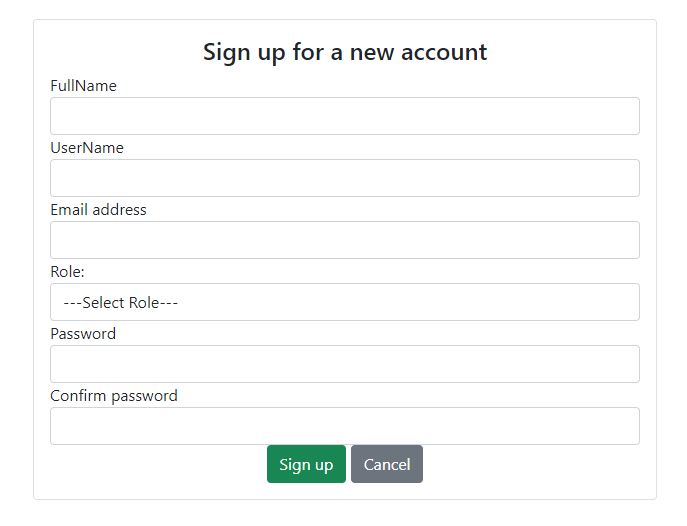Select the Email address label
The width and height of the screenshot is (687, 526).
98,210
